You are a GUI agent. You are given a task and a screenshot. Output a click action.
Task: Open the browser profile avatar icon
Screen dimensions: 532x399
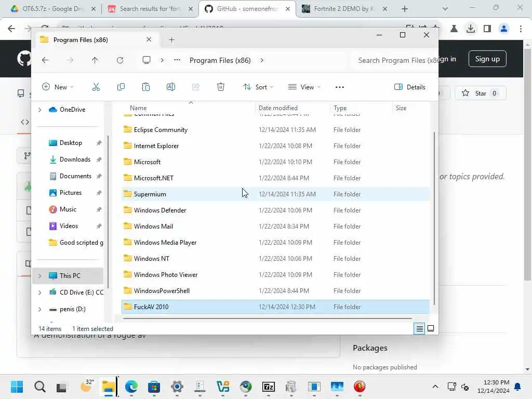504,29
